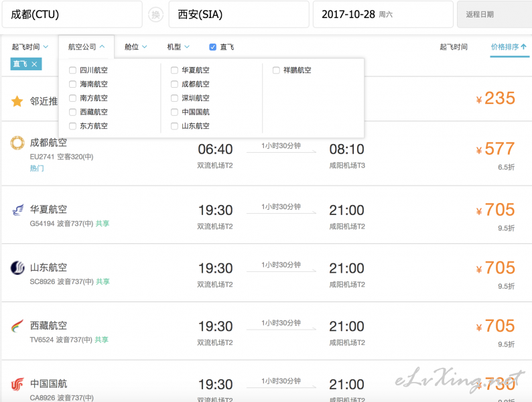Click the 共享 tag on flight SC8926
The height and width of the screenshot is (402, 532).
coord(103,281)
